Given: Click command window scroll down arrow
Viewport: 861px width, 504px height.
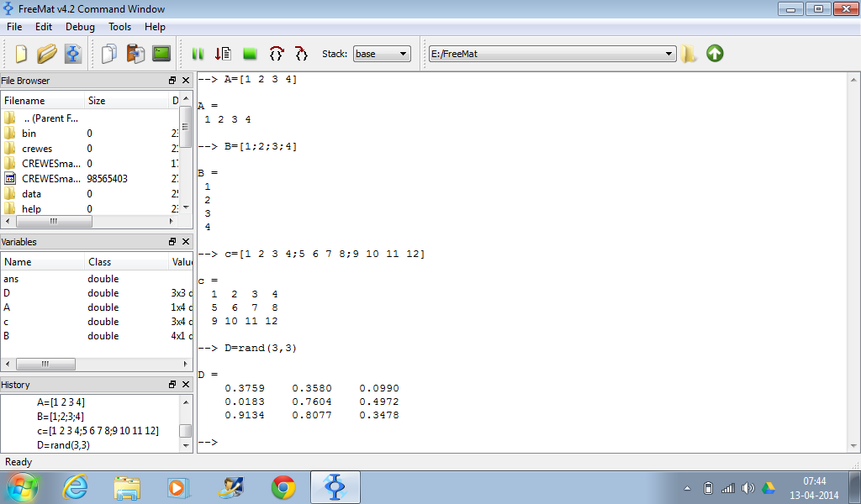Looking at the screenshot, I should click(x=853, y=446).
